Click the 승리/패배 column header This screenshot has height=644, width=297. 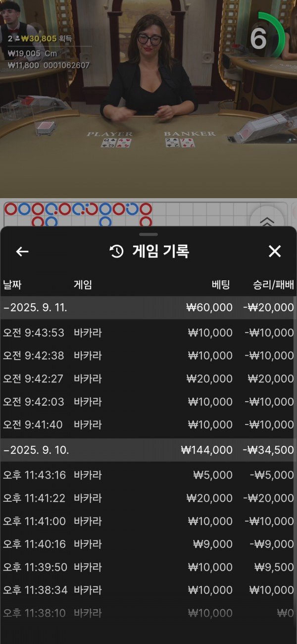point(273,285)
